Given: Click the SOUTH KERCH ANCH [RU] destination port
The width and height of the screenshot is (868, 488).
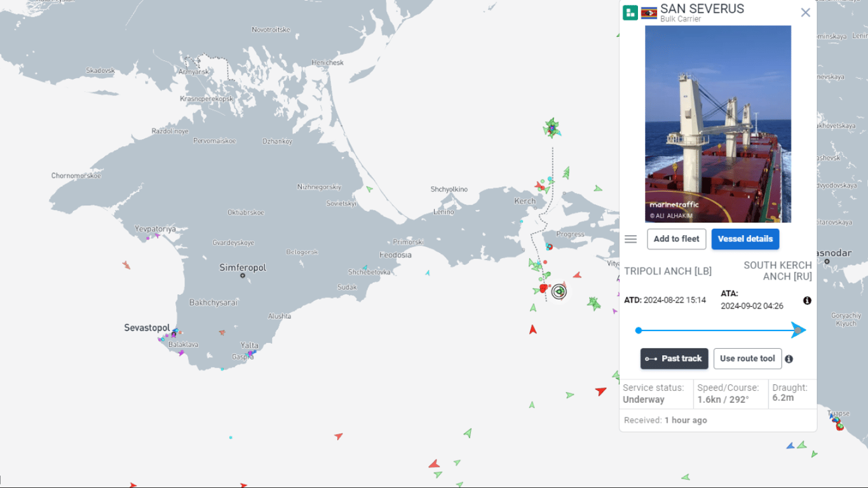Looking at the screenshot, I should 778,271.
